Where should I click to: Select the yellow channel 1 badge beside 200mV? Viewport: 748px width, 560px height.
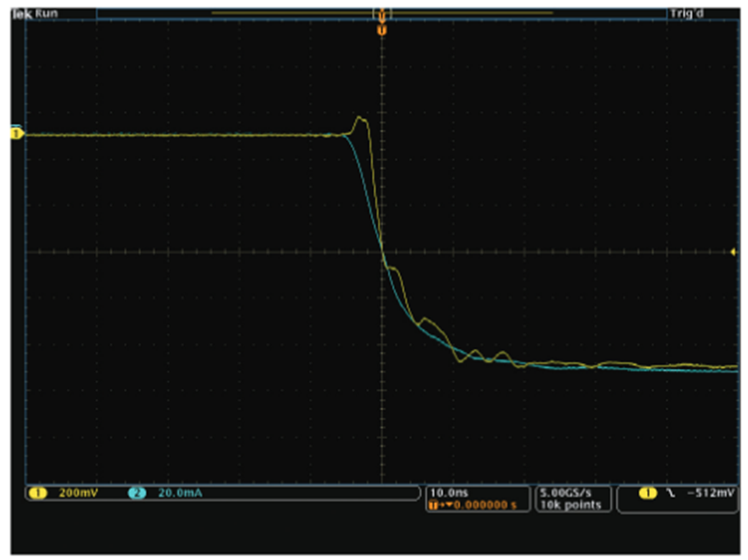tap(38, 493)
